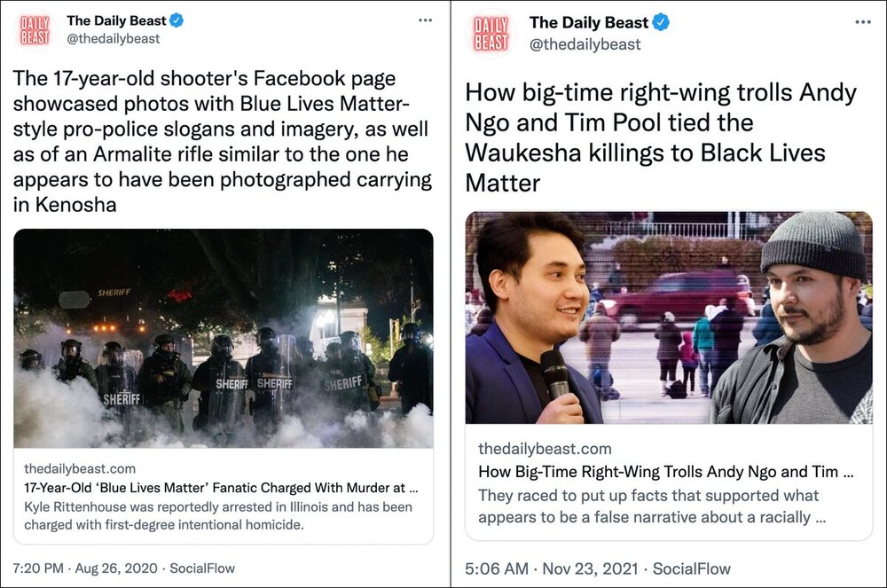Click verified badge on left tweet
The width and height of the screenshot is (887, 588).
pyautogui.click(x=177, y=21)
